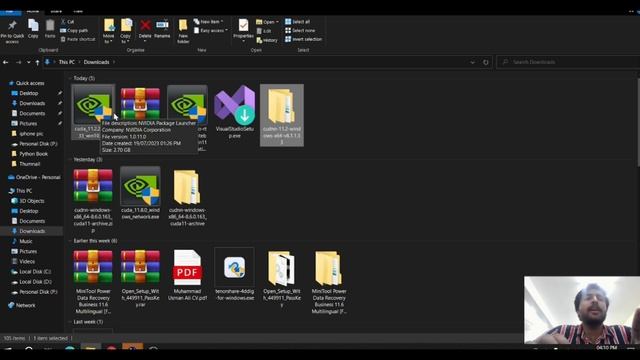
Task: Select 3D Objects under This PC
Action: pyautogui.click(x=31, y=201)
